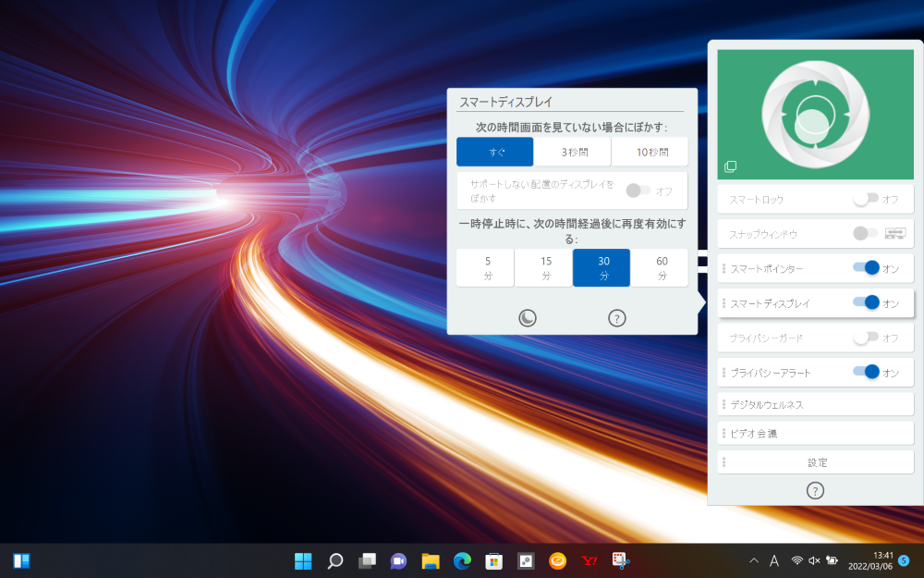924x578 pixels.
Task: Choose the 15分 resume time
Action: coord(543,268)
